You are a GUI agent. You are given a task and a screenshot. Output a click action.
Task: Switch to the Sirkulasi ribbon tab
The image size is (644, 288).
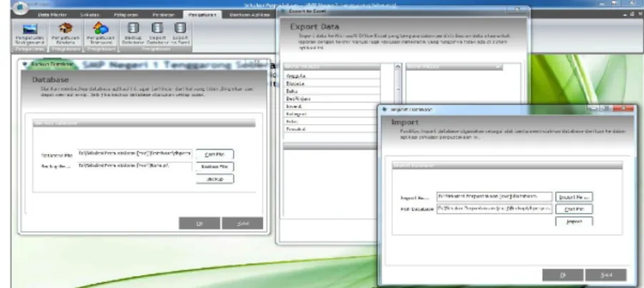coord(89,15)
